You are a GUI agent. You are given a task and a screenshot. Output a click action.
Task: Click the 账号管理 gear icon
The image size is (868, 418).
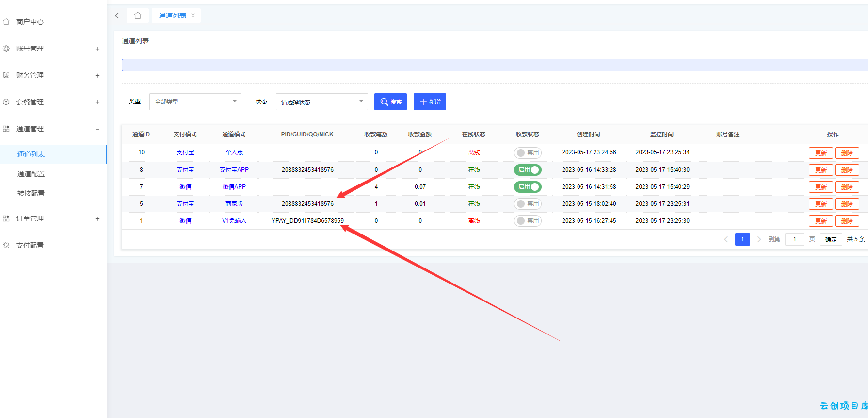(x=6, y=49)
